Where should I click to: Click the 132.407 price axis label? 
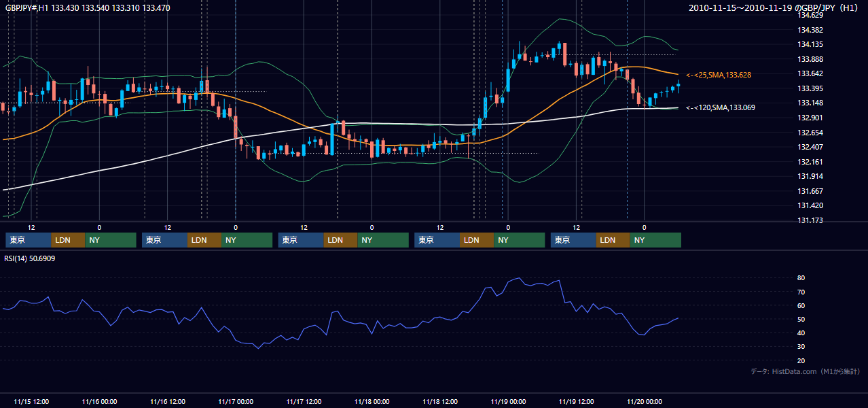point(810,147)
